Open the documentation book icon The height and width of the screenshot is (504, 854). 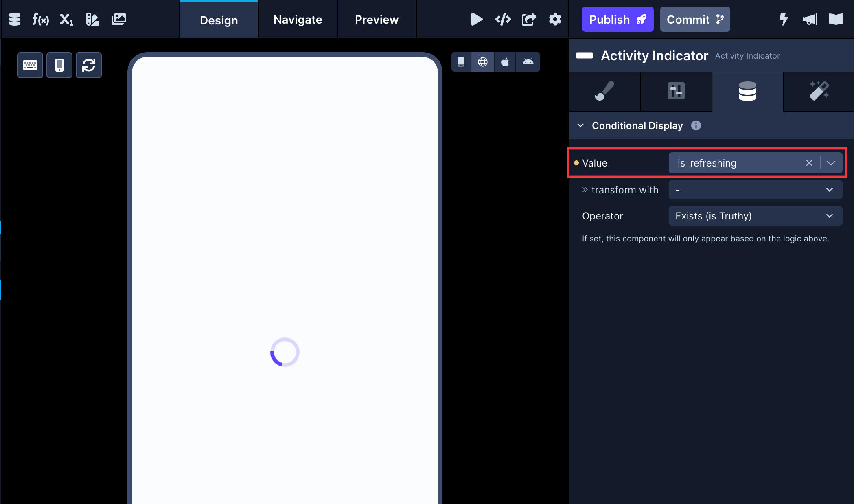point(836,19)
